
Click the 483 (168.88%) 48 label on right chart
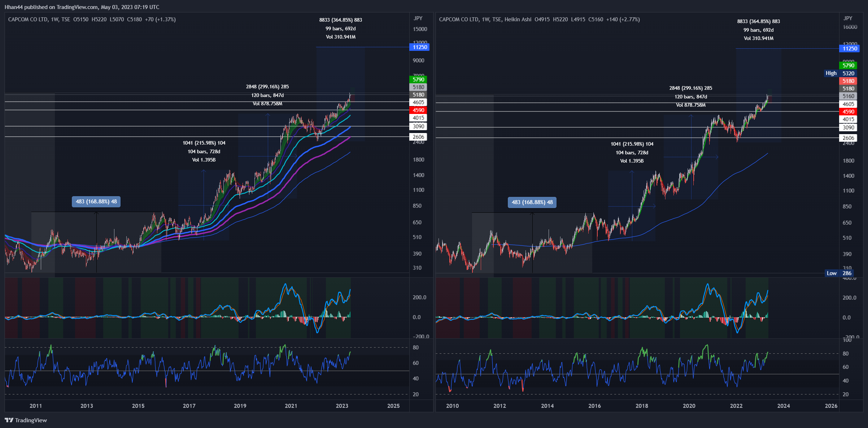(532, 202)
